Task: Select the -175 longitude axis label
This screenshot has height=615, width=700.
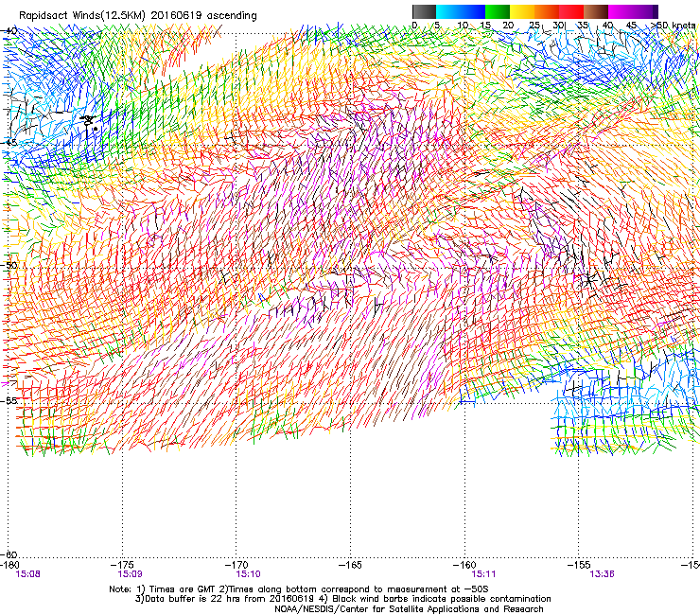Action: pyautogui.click(x=124, y=565)
